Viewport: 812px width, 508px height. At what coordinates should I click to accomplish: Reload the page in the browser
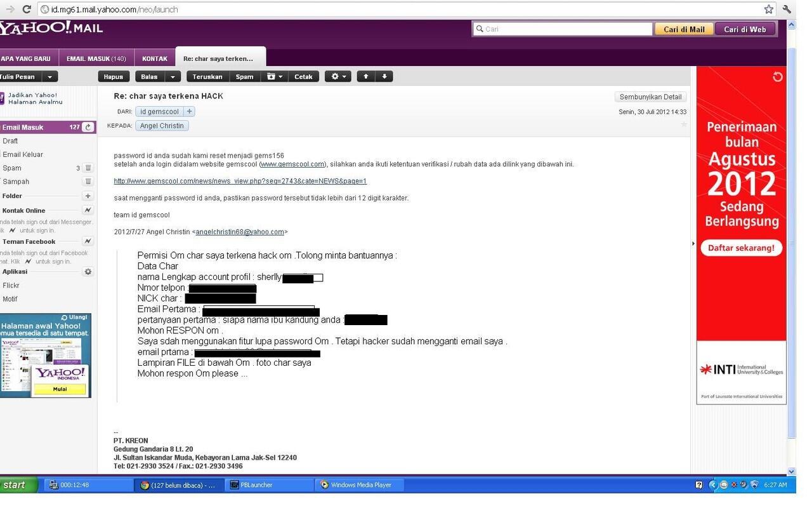(x=26, y=9)
